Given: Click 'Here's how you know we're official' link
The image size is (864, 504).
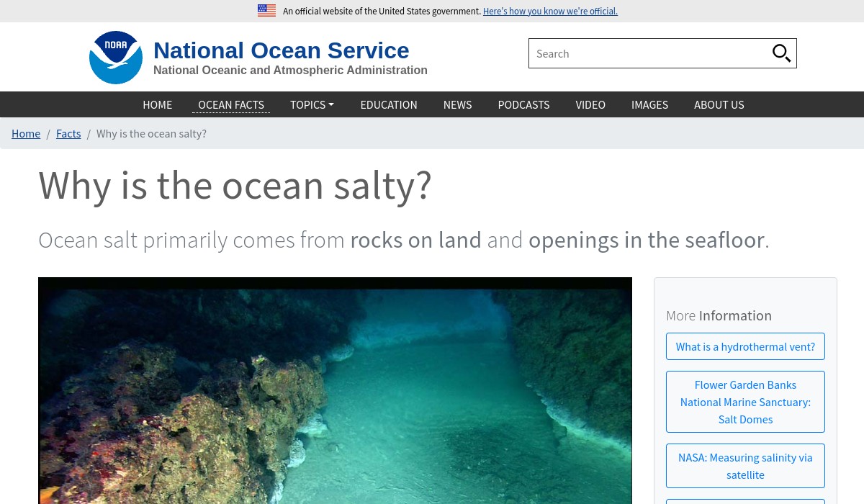Looking at the screenshot, I should [550, 11].
